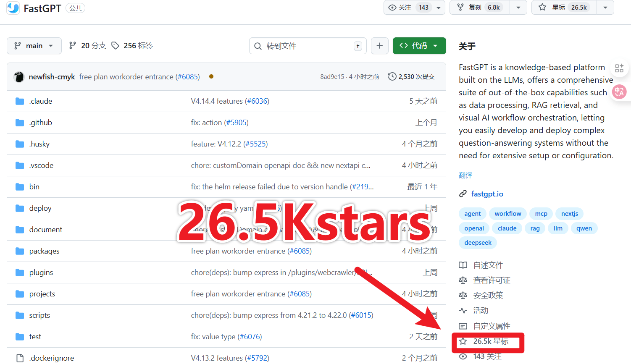Click the branch icon next to 20 分支
Viewport: 631px width, 364px height.
coord(74,45)
